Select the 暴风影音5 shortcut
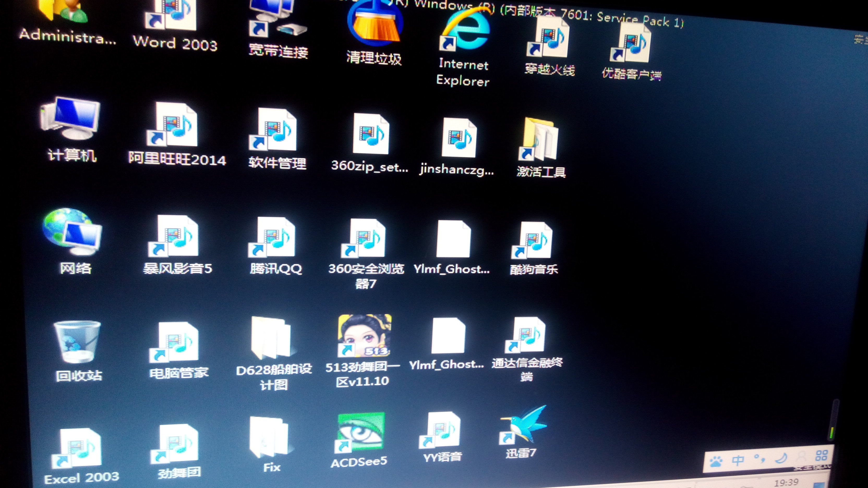 pos(173,236)
